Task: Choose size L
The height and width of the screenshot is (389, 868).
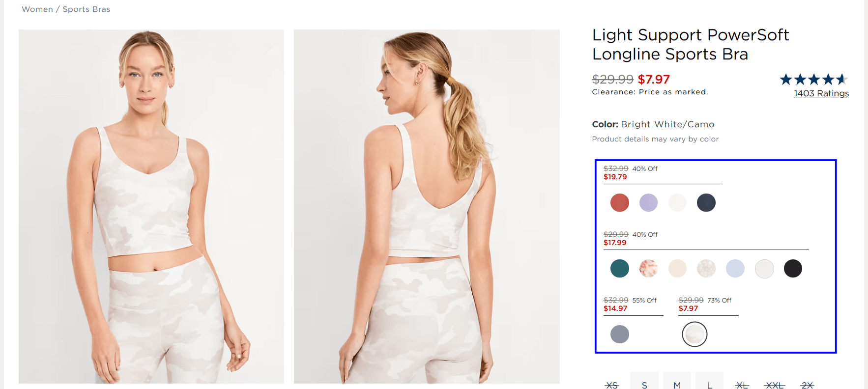Action: click(709, 385)
